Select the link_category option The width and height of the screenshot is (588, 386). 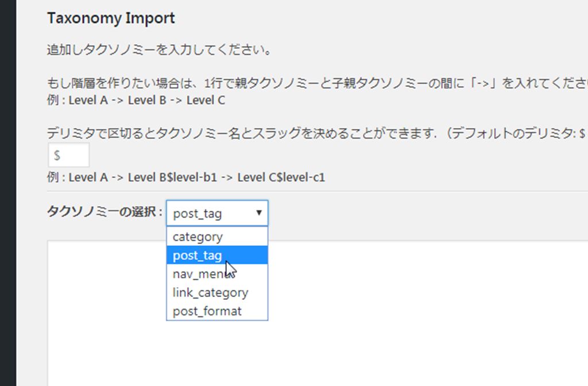(210, 292)
